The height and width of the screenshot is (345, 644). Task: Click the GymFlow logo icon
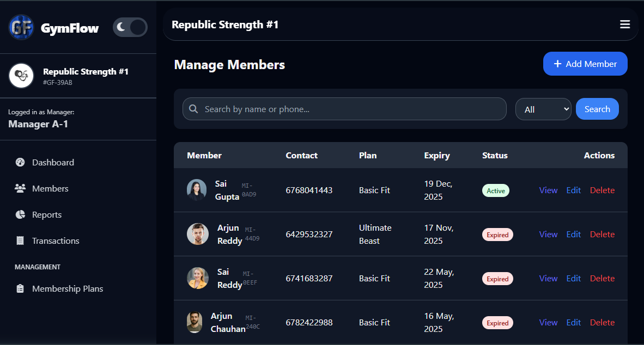[x=21, y=27]
